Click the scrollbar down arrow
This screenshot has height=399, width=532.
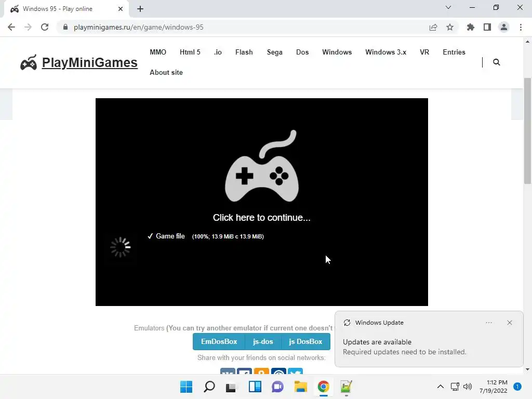pos(527,369)
